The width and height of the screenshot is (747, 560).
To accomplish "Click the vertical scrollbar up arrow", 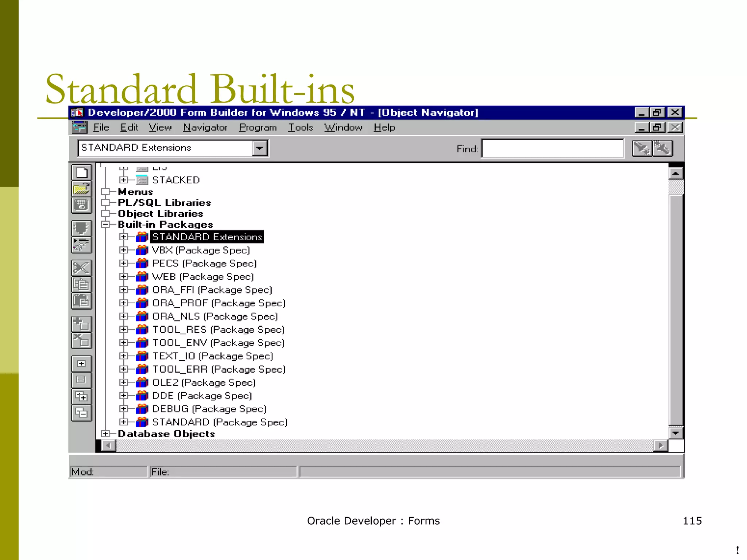I will [x=676, y=174].
